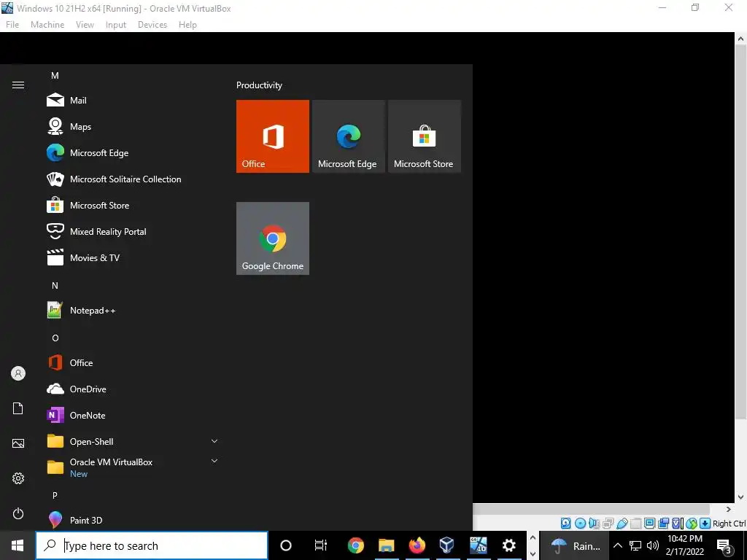
Task: Click the VirtualBox audio status icon
Action: pos(594,523)
